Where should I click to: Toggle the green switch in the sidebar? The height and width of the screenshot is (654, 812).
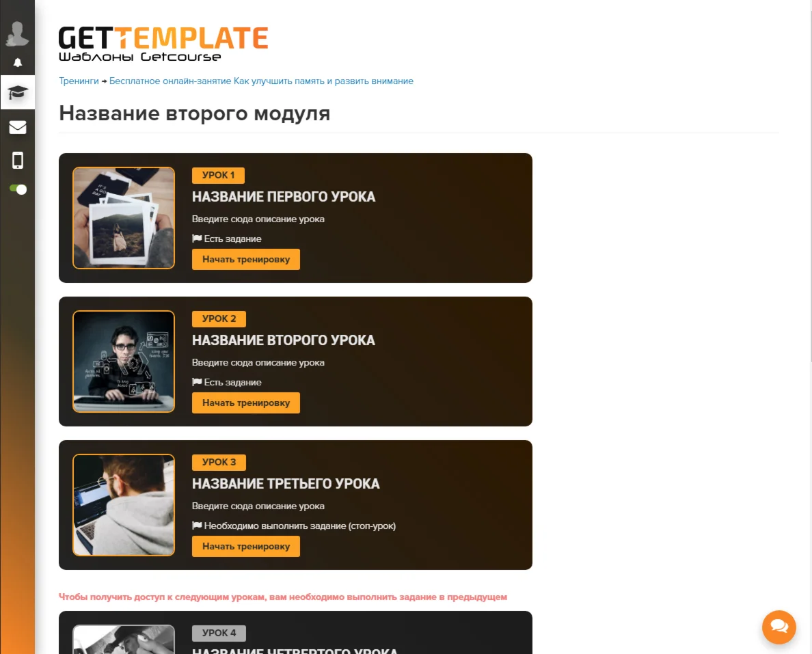coord(18,189)
